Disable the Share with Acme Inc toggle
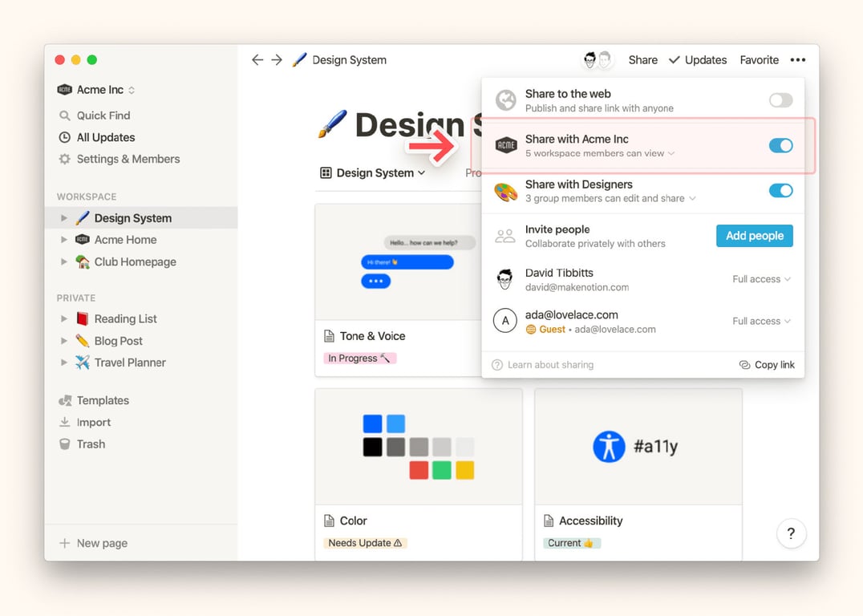Screen dimensions: 863x616 [x=780, y=145]
